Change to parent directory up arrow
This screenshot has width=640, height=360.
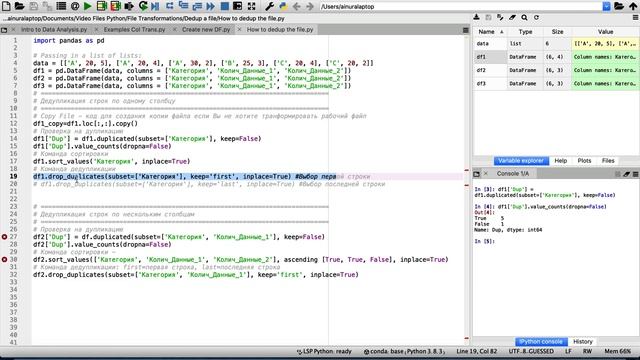(x=633, y=6)
